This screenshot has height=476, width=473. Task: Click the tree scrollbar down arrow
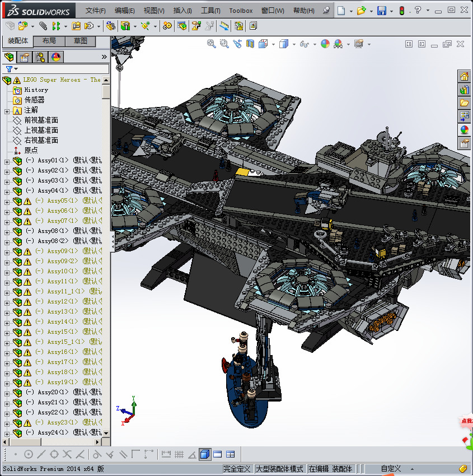[x=106, y=433]
